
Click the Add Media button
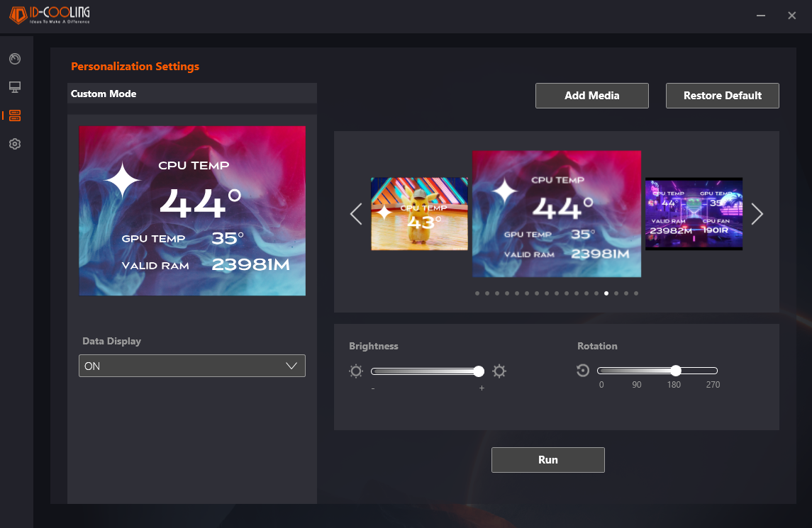click(x=592, y=96)
